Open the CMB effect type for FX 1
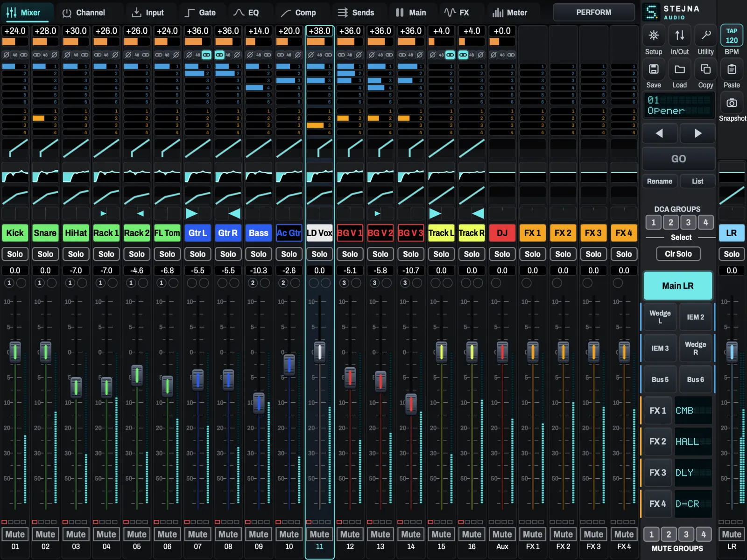747x560 pixels. pyautogui.click(x=693, y=411)
